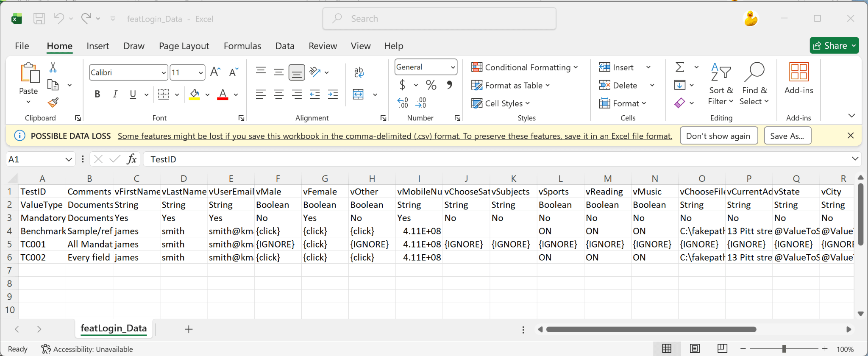The height and width of the screenshot is (356, 868).
Task: Toggle Italic formatting
Action: pos(115,94)
